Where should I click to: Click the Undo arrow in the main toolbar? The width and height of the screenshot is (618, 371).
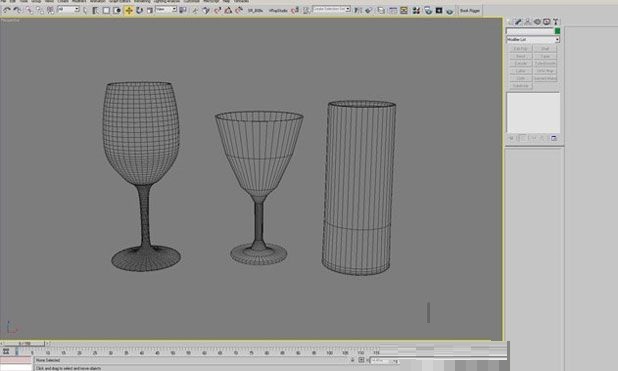(x=7, y=10)
